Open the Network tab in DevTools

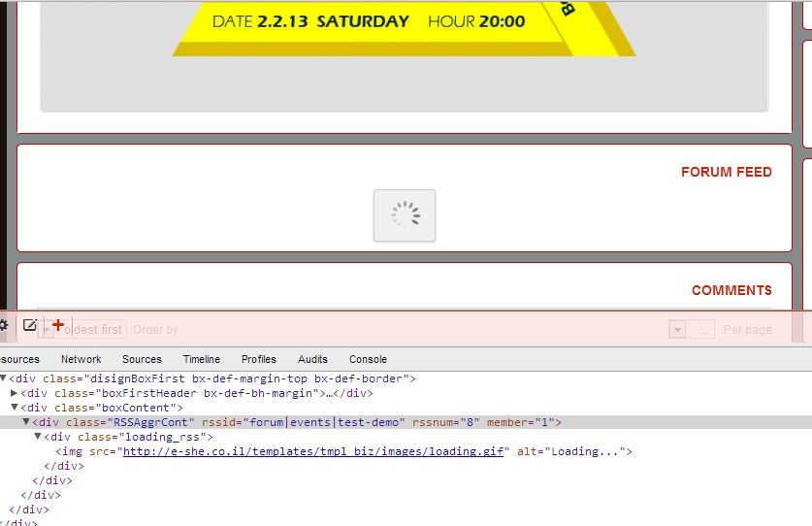point(81,359)
